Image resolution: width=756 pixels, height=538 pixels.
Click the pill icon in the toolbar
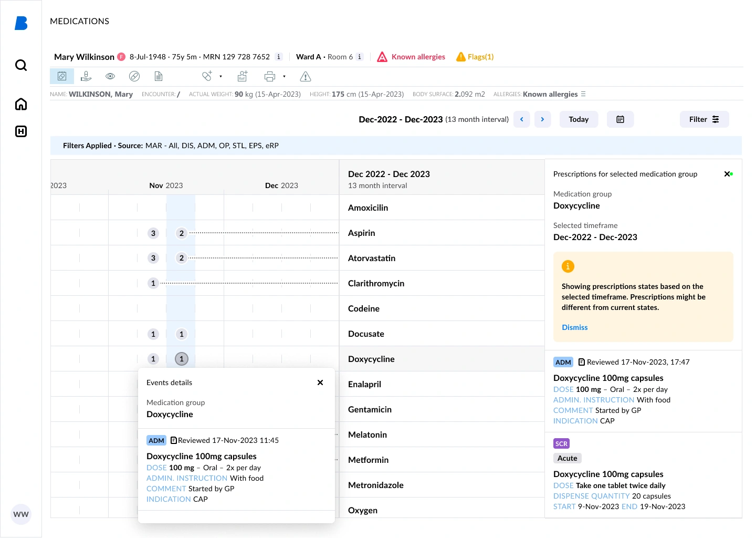[134, 76]
